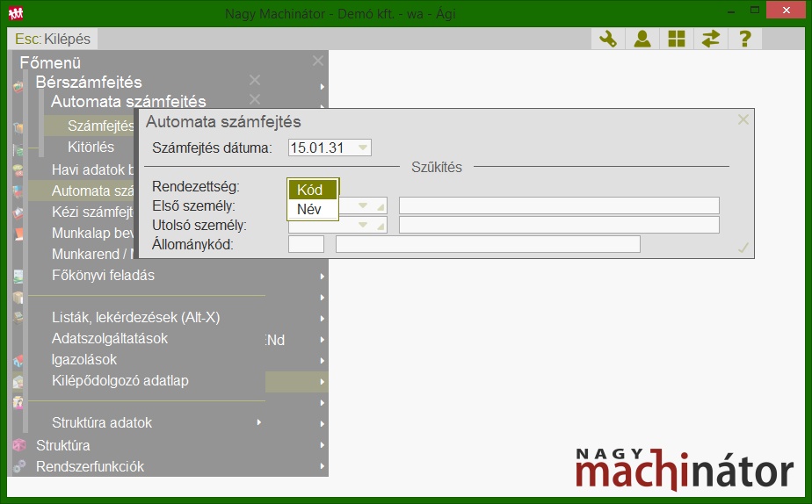Click the Első személy name field
812x504 pixels.
tap(559, 205)
